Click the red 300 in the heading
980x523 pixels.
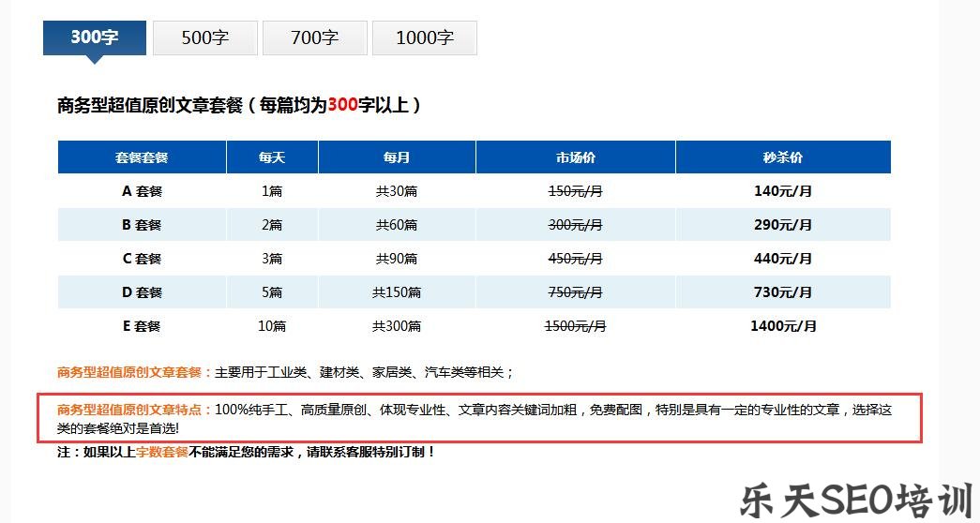pyautogui.click(x=342, y=105)
